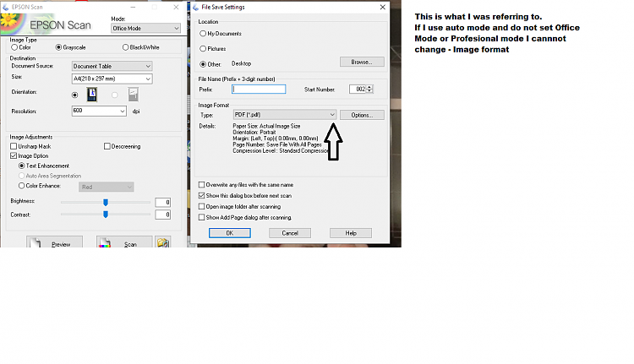The width and height of the screenshot is (634, 364).
Task: Click 'Paper Size: Actual Image Size' text
Action: [x=266, y=126]
